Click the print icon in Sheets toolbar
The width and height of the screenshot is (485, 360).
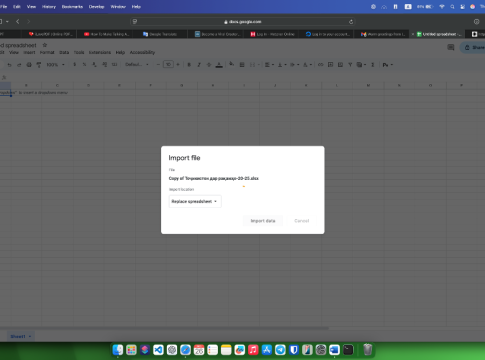point(29,65)
